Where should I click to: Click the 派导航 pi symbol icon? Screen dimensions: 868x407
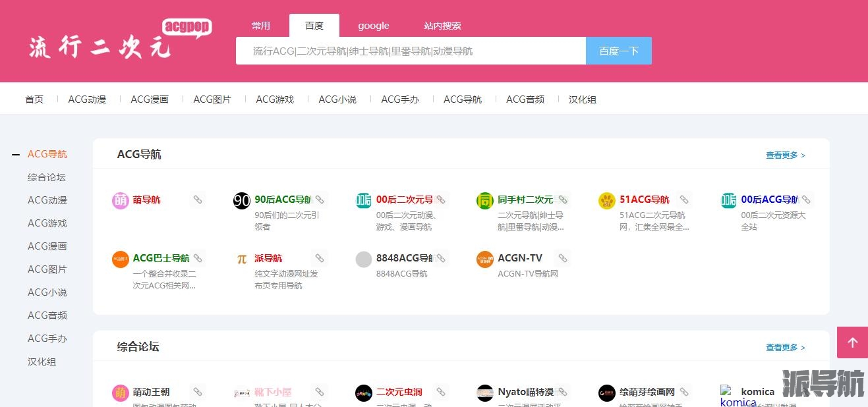click(242, 259)
